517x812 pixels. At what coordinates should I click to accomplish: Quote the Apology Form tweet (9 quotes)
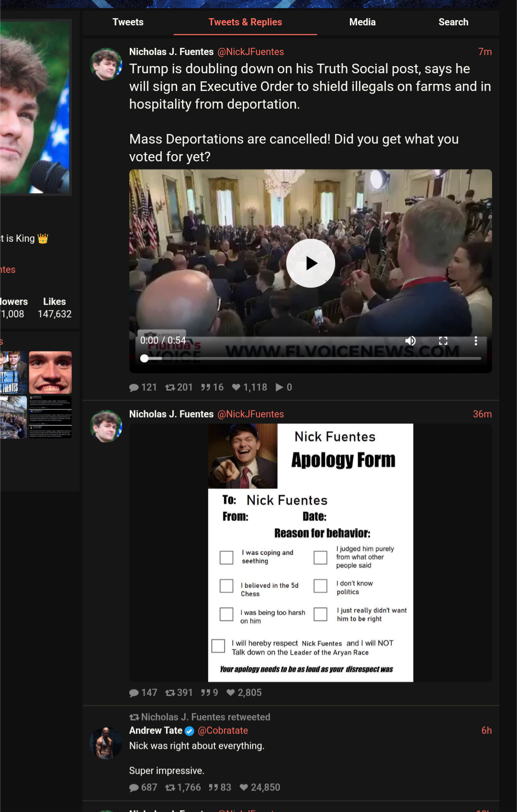209,693
